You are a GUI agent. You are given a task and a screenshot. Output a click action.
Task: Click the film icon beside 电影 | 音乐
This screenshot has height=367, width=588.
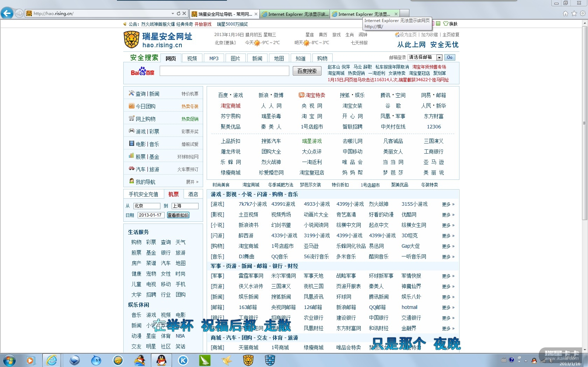tap(131, 143)
